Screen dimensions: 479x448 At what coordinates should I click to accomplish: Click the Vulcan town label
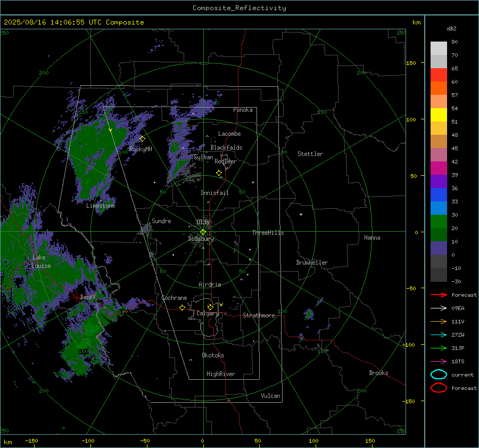[x=270, y=396]
